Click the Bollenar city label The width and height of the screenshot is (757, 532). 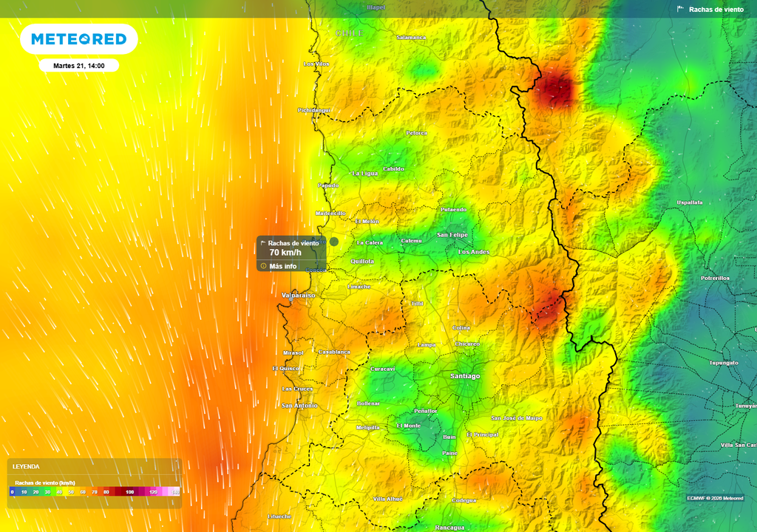[368, 403]
